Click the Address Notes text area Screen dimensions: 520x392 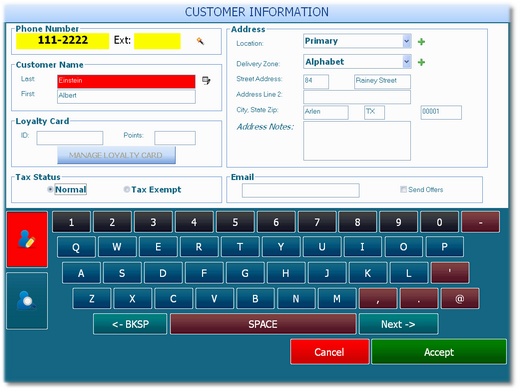(357, 141)
